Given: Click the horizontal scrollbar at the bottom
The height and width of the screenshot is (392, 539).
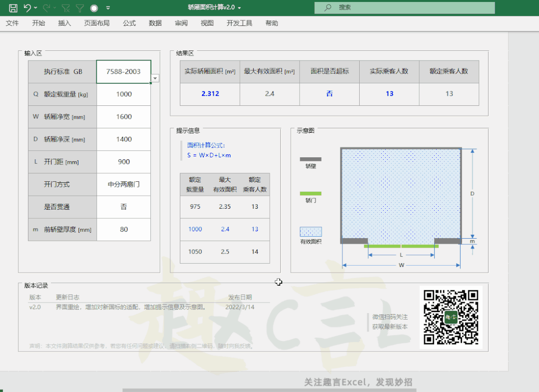Looking at the screenshot, I should [x=269, y=391].
